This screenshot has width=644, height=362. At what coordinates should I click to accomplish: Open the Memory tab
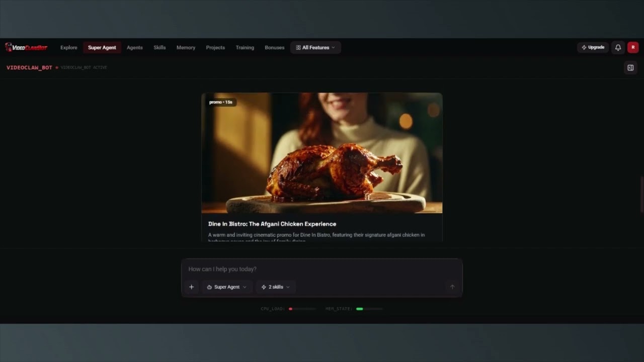point(186,47)
